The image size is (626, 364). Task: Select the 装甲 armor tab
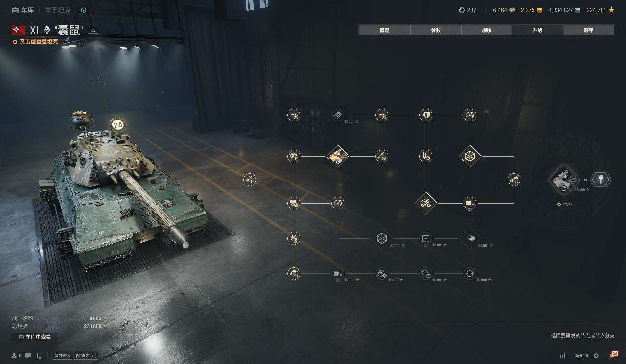point(588,30)
